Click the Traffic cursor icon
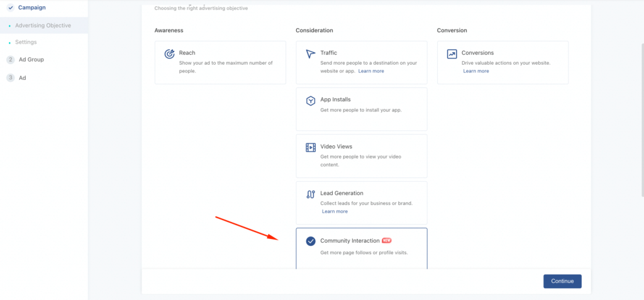Screen dimensions: 644x300 point(311,54)
